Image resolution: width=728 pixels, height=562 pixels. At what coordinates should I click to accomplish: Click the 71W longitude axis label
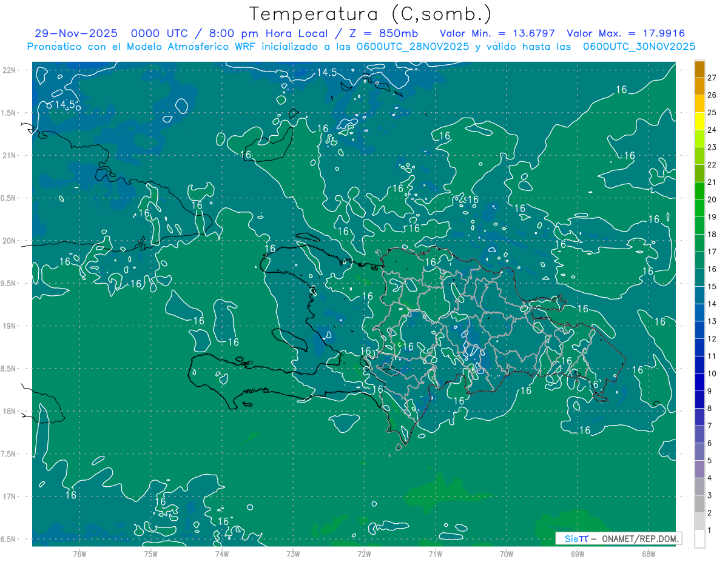point(435,554)
